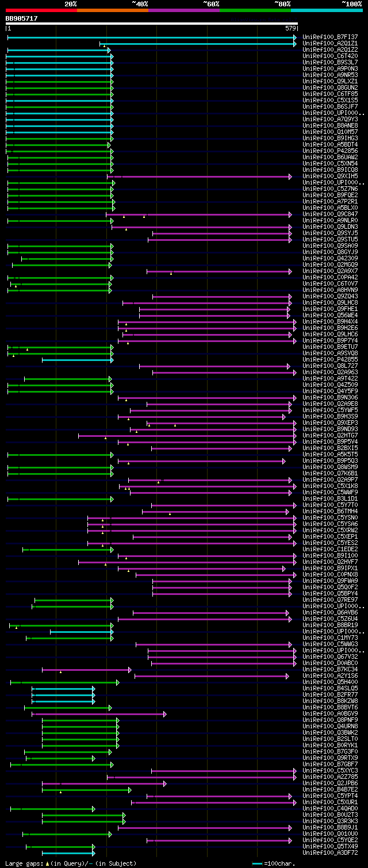Select the label UniRef100_Q9STU5
Screen dimensions: 368x868
click(330, 239)
